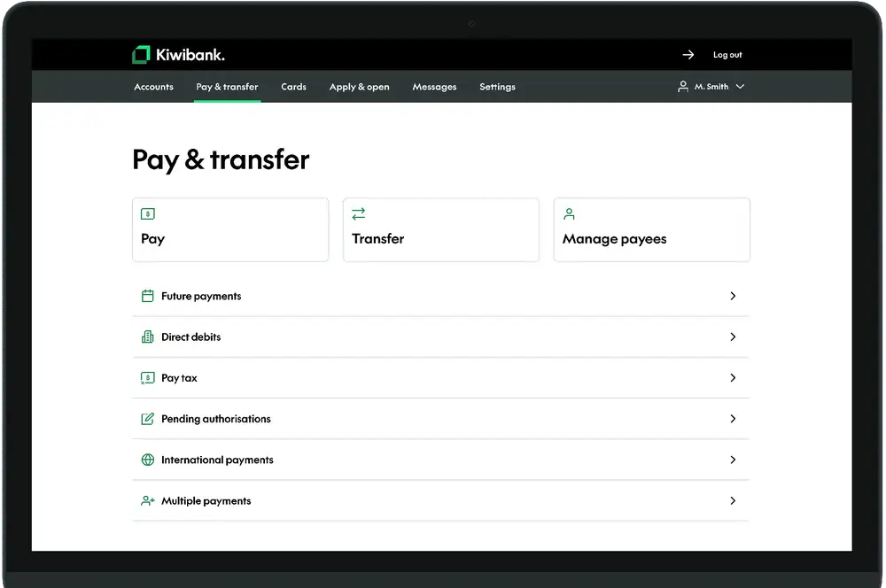The height and width of the screenshot is (588, 886).
Task: Go to the Accounts tab
Action: (x=153, y=87)
